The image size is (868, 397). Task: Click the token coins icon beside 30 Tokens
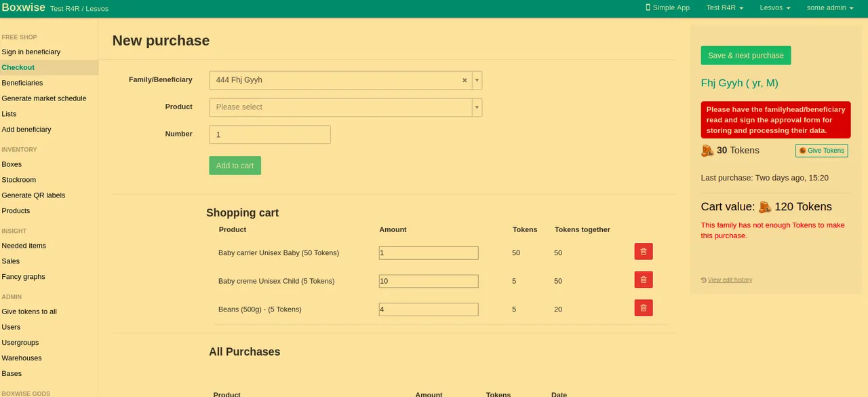pyautogui.click(x=707, y=150)
